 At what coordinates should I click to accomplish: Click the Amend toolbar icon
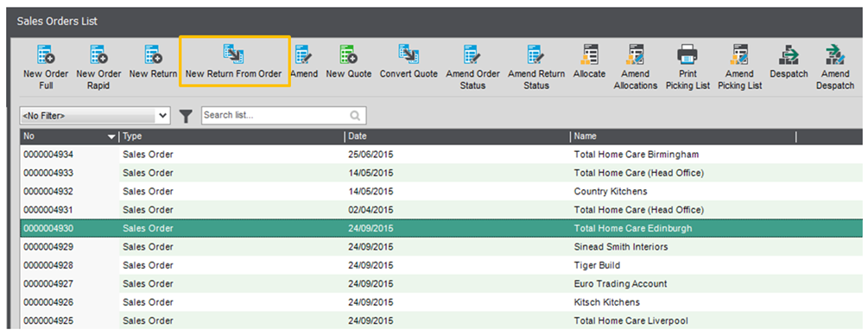click(x=304, y=55)
